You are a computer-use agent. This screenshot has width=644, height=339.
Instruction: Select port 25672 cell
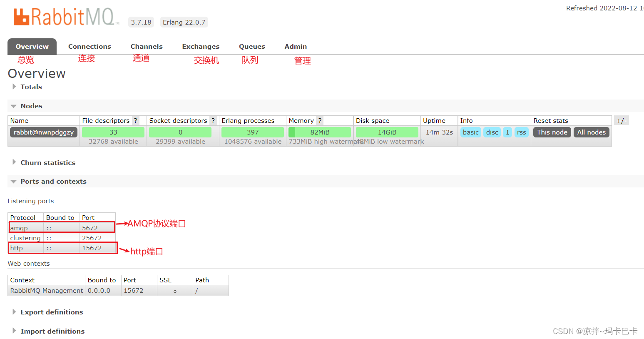pyautogui.click(x=97, y=238)
